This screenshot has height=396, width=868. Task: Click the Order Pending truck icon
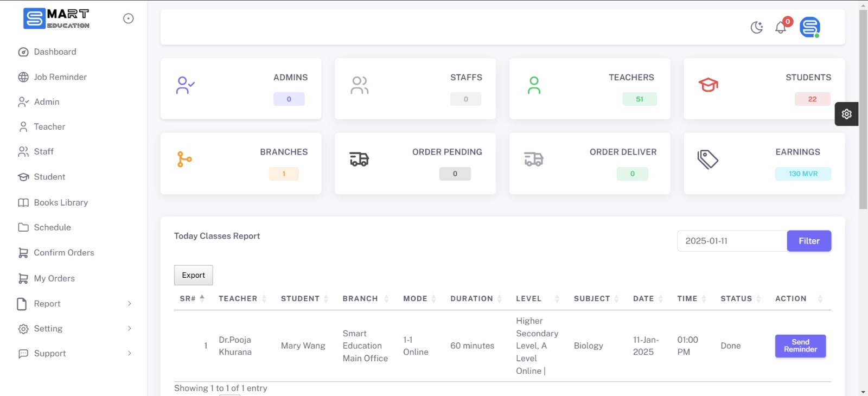click(x=359, y=159)
